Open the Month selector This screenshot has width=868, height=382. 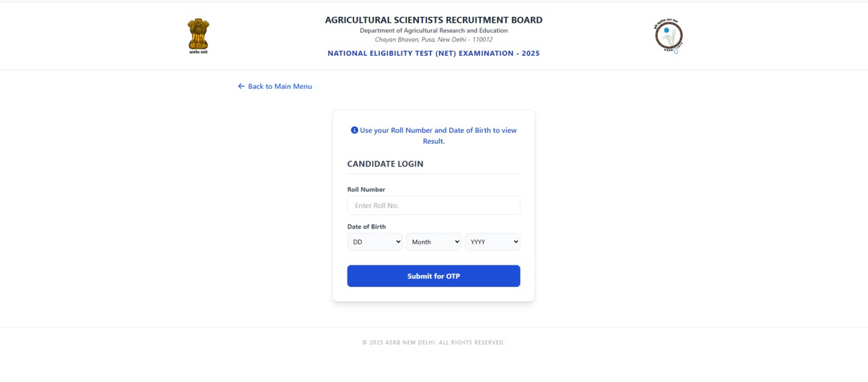(x=433, y=242)
